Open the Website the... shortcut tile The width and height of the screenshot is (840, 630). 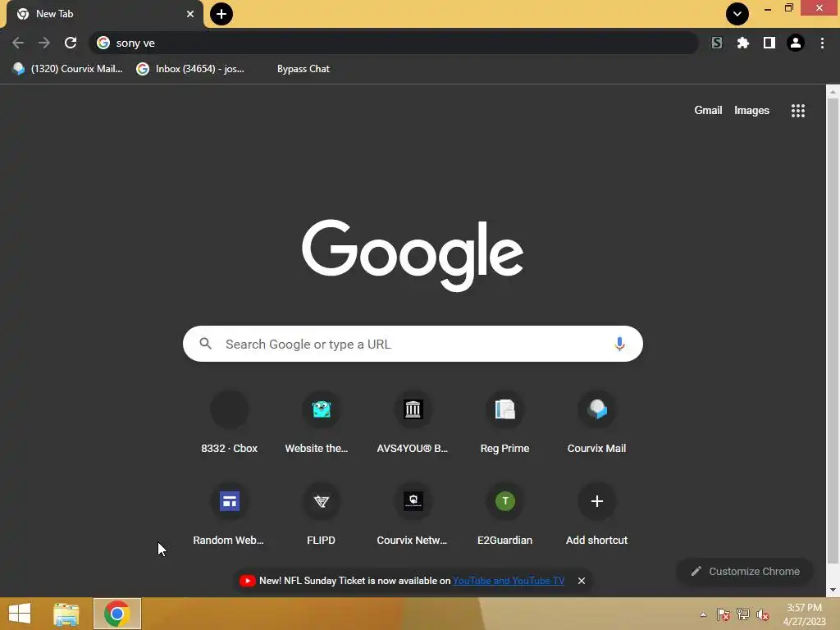pos(322,423)
